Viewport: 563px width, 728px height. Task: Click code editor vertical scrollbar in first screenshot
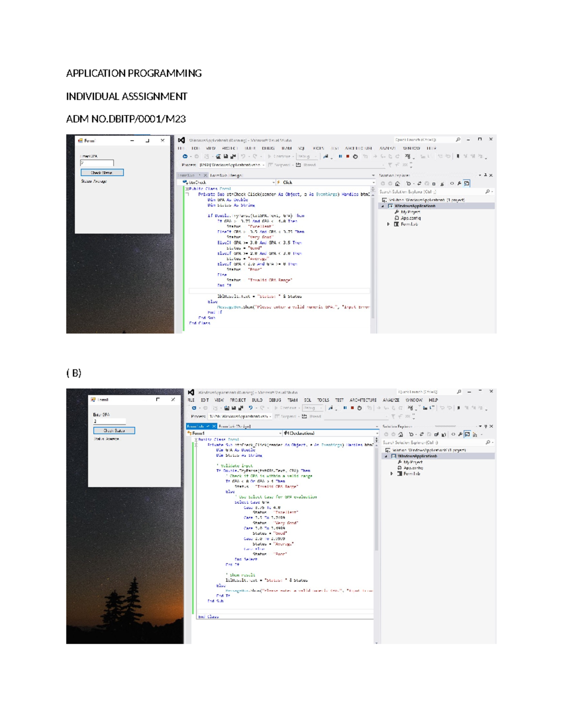click(x=373, y=257)
